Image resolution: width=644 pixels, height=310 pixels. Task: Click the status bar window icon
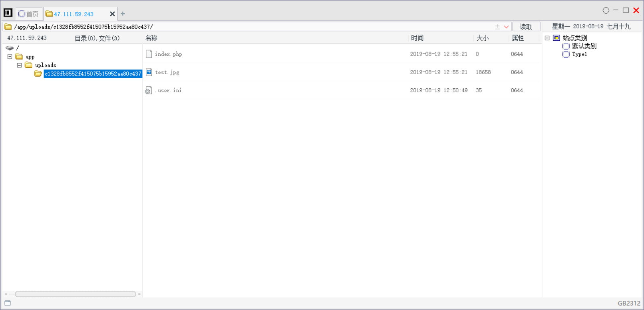(8, 303)
